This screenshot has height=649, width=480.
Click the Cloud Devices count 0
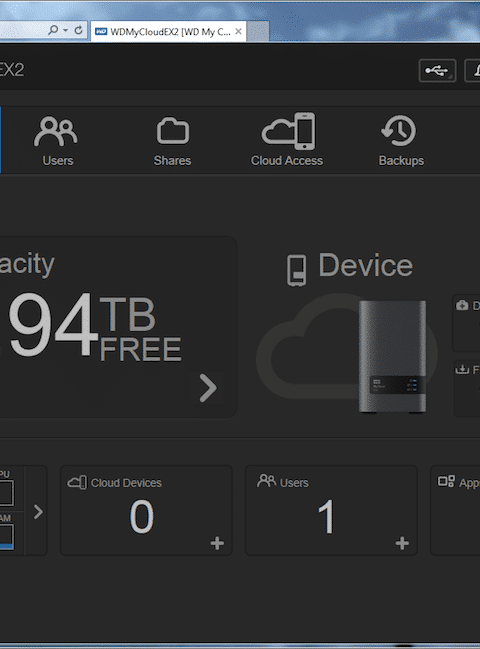click(x=142, y=517)
